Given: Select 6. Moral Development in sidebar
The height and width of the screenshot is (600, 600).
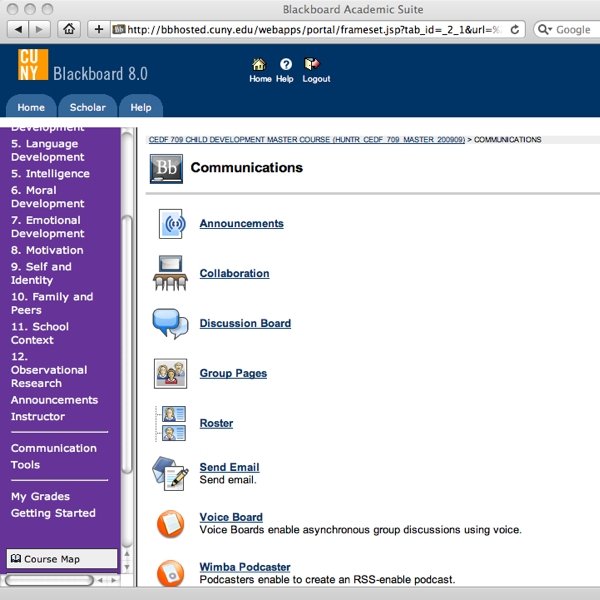Looking at the screenshot, I should (47, 197).
